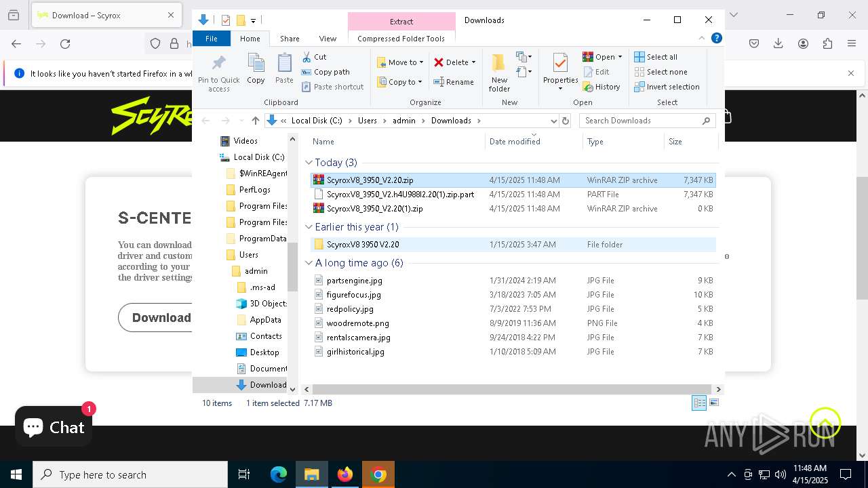Open the File menu tab

click(212, 39)
